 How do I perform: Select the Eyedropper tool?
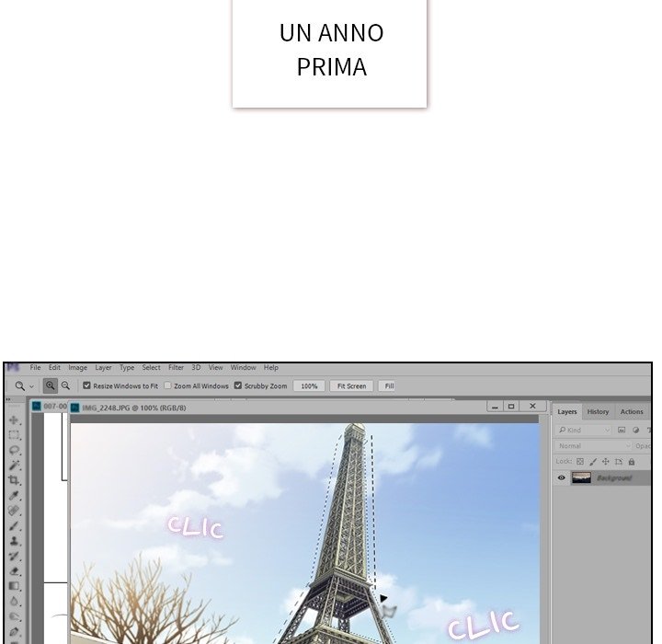14,495
